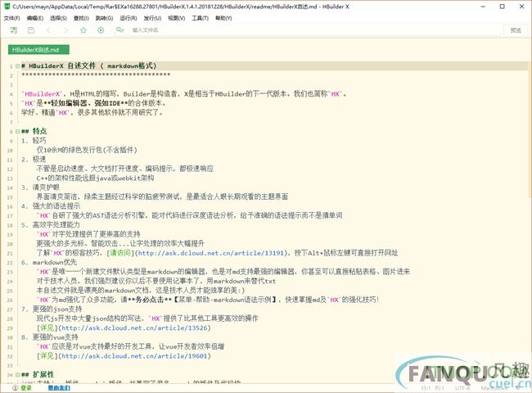Click the asterisk divider on line 2

pyautogui.click(x=96, y=75)
